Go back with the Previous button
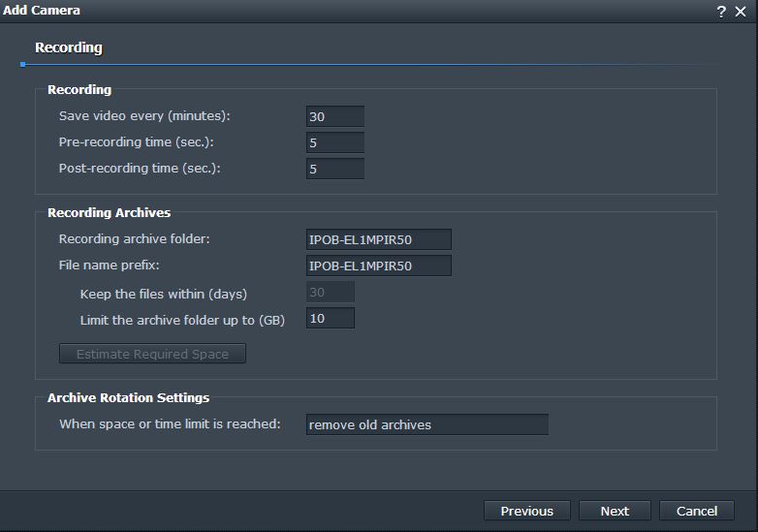This screenshot has height=532, width=758. [x=527, y=511]
